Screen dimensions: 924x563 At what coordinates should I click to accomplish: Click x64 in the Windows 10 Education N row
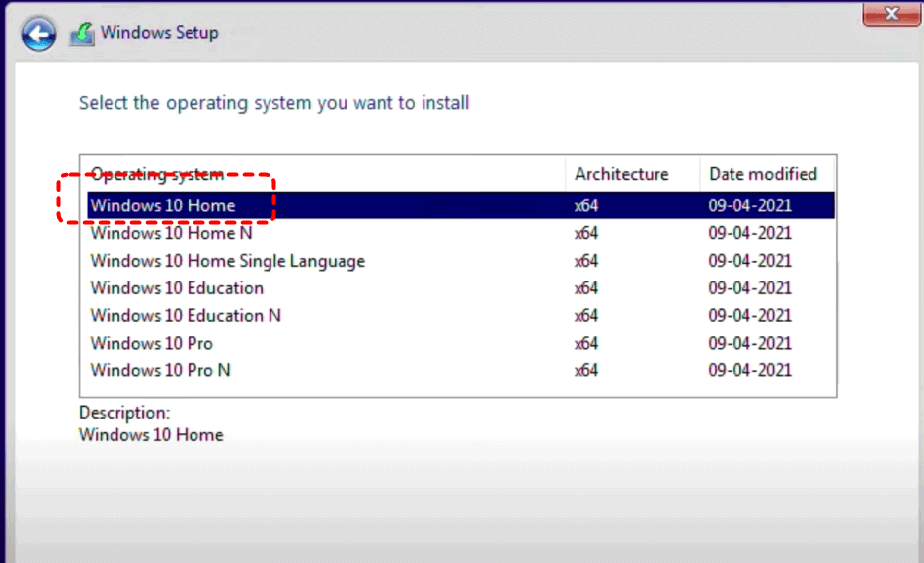point(586,316)
